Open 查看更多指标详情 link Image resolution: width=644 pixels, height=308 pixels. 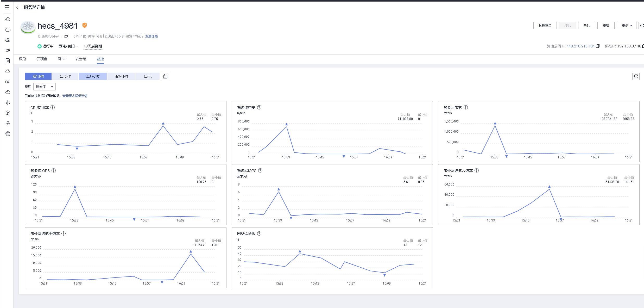pos(75,96)
